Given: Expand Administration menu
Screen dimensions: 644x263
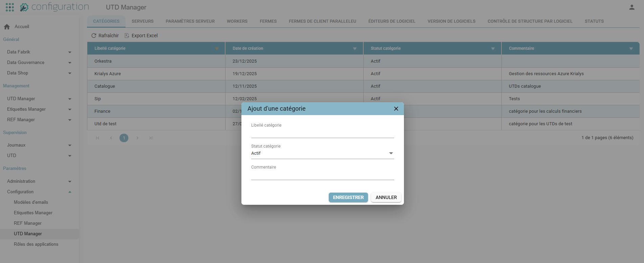Looking at the screenshot, I should pos(70,181).
